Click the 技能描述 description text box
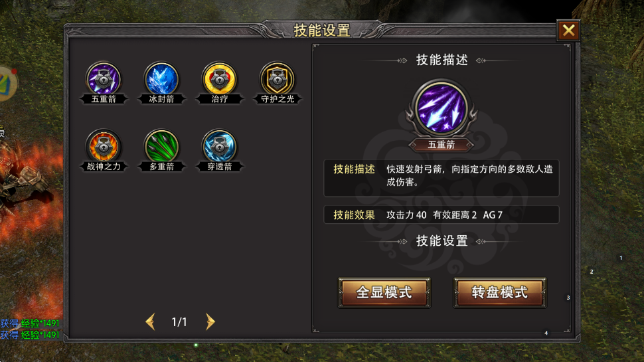The image size is (644, 362). pos(442,178)
